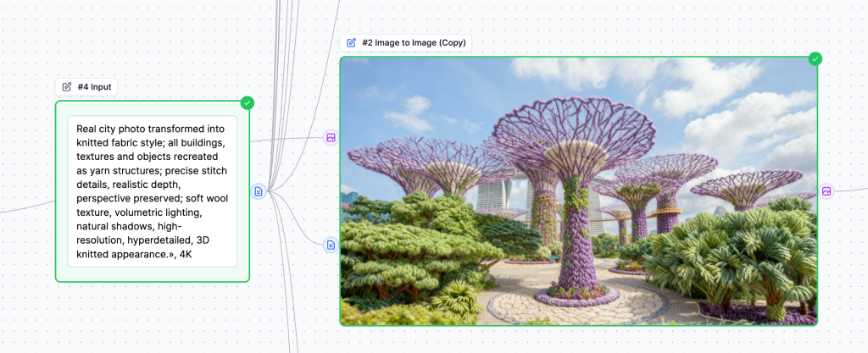Image resolution: width=868 pixels, height=353 pixels.
Task: Focus the prompt text field in #4 Input
Action: pyautogui.click(x=153, y=190)
